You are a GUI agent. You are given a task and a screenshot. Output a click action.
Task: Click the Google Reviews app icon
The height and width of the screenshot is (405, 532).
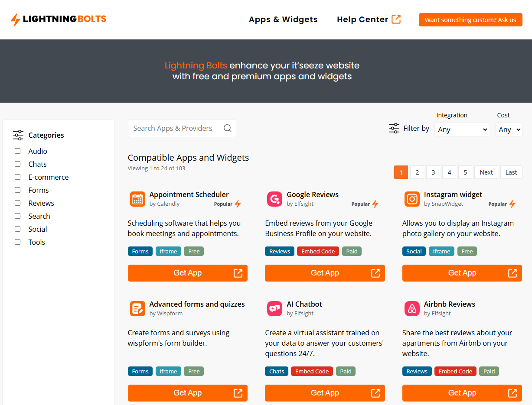pos(274,199)
